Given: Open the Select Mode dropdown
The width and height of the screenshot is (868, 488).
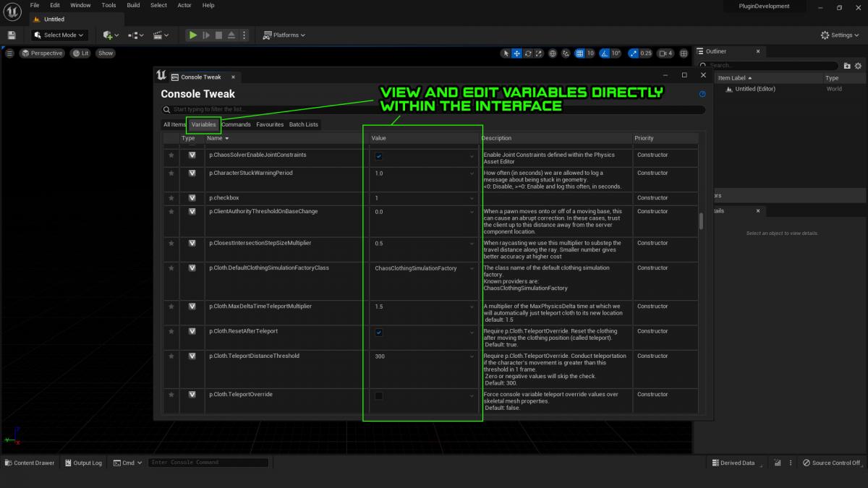Looking at the screenshot, I should pyautogui.click(x=59, y=35).
